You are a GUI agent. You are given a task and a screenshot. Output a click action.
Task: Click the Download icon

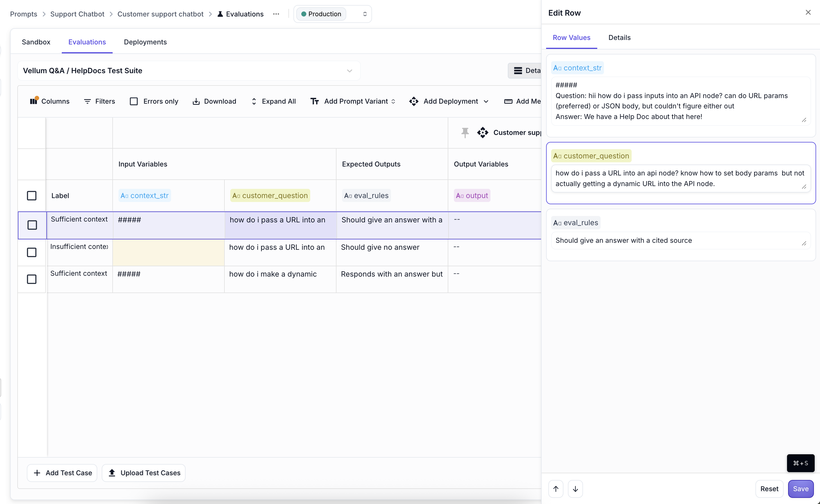(x=196, y=101)
